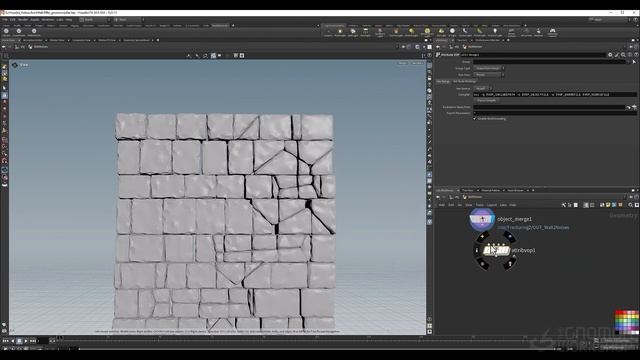Open the Group Type dropdown

pos(489,68)
